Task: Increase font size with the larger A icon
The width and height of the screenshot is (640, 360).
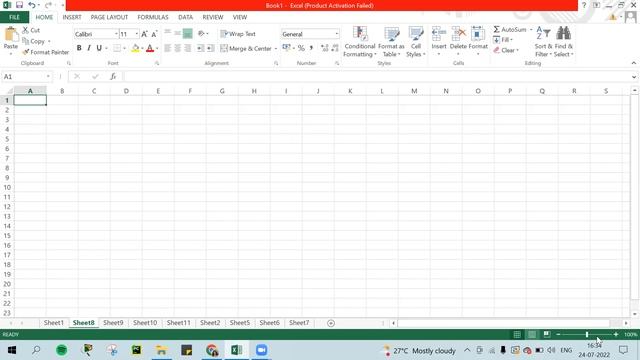Action: point(144,34)
